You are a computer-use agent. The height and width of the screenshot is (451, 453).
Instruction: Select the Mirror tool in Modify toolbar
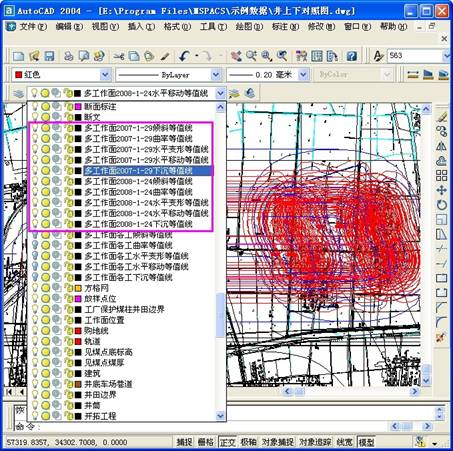(442, 146)
